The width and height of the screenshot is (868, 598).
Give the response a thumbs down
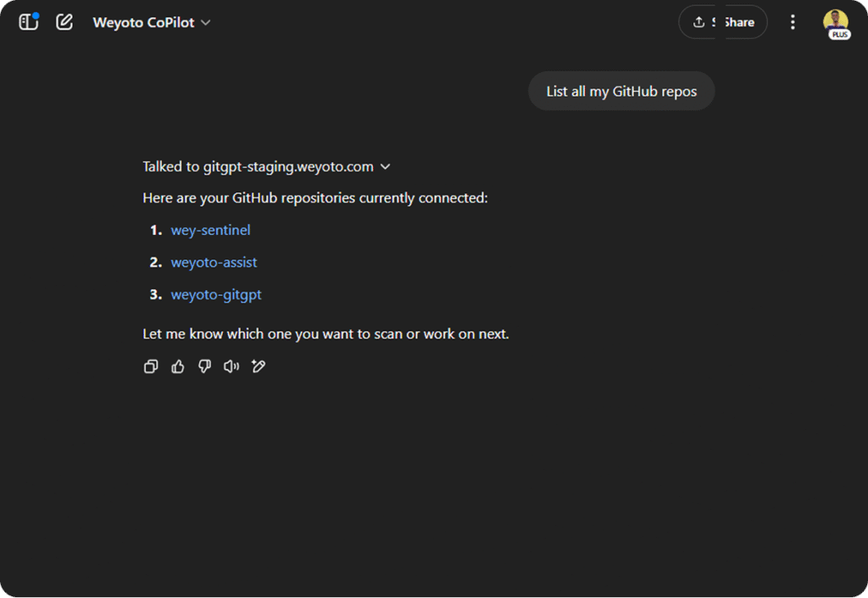tap(205, 366)
